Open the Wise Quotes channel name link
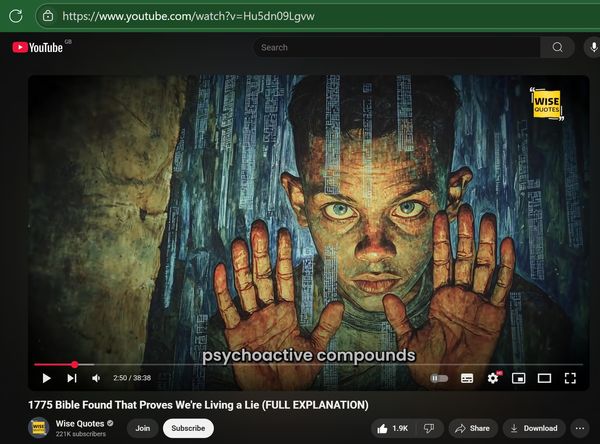Image resolution: width=600 pixels, height=444 pixels. click(80, 424)
